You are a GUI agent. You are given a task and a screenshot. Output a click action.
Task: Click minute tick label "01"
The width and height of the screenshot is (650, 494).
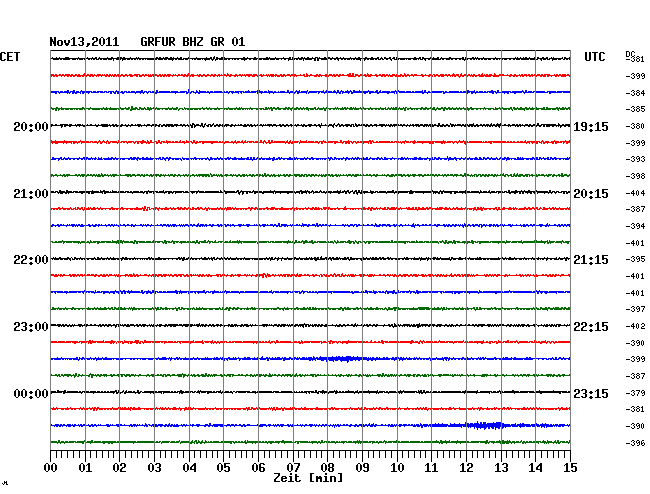(x=85, y=468)
